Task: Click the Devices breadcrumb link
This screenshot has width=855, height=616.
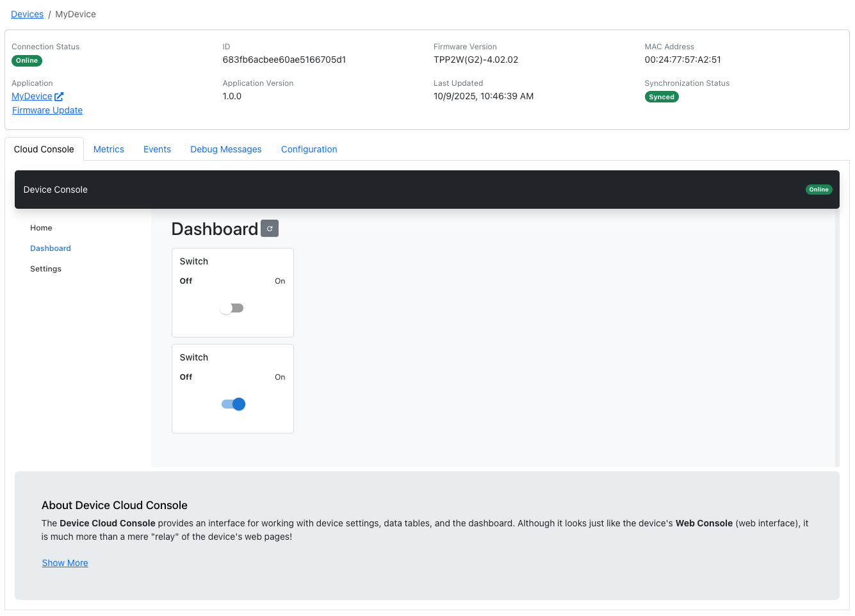Action: click(x=28, y=14)
